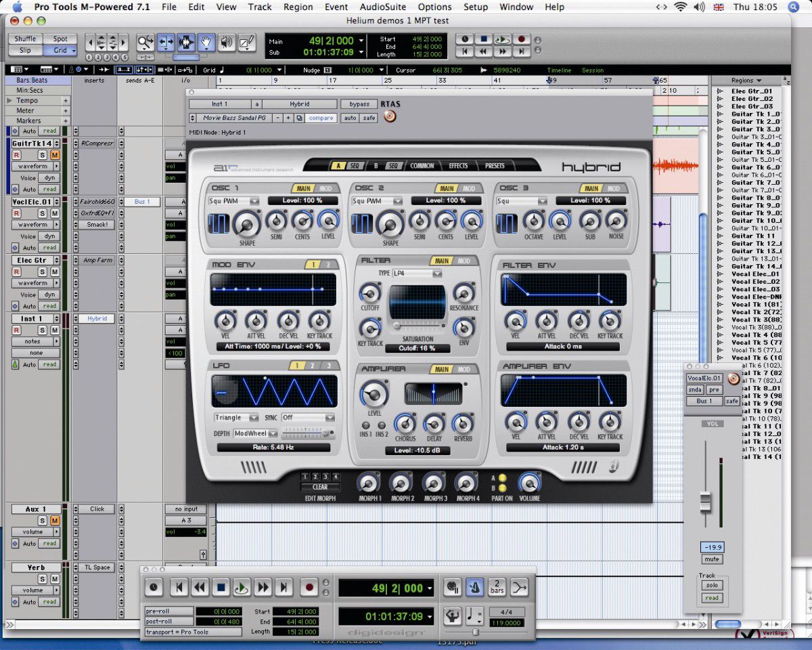Mute the Inst 1 track
The image size is (812, 650).
55,330
